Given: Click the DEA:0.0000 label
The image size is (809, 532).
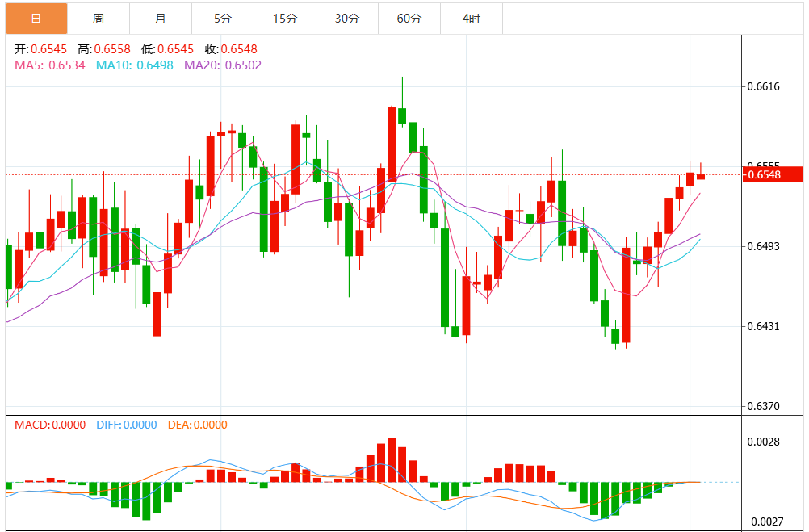Looking at the screenshot, I should pyautogui.click(x=198, y=425).
